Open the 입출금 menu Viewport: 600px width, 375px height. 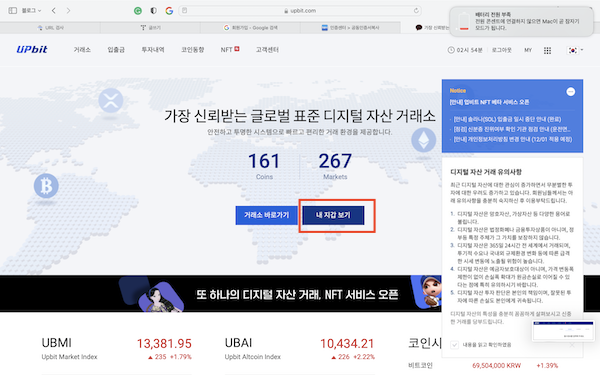(x=116, y=50)
